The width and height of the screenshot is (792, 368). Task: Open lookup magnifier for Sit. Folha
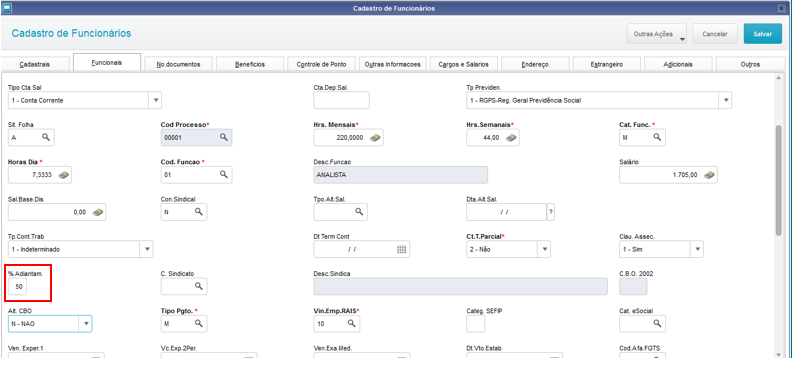tap(45, 137)
